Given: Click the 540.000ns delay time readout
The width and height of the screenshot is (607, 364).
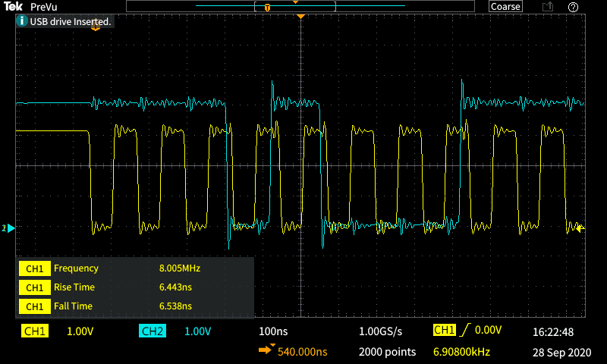Looking at the screenshot, I should 302,352.
